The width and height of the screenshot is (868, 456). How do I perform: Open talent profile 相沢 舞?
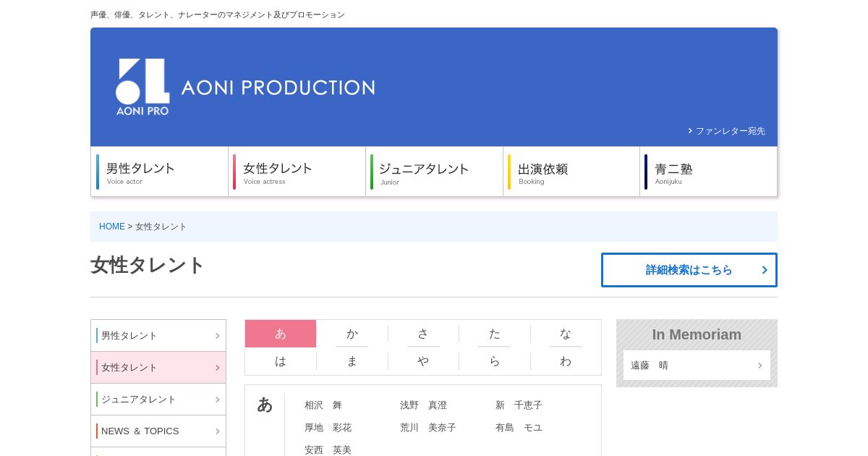coord(323,405)
